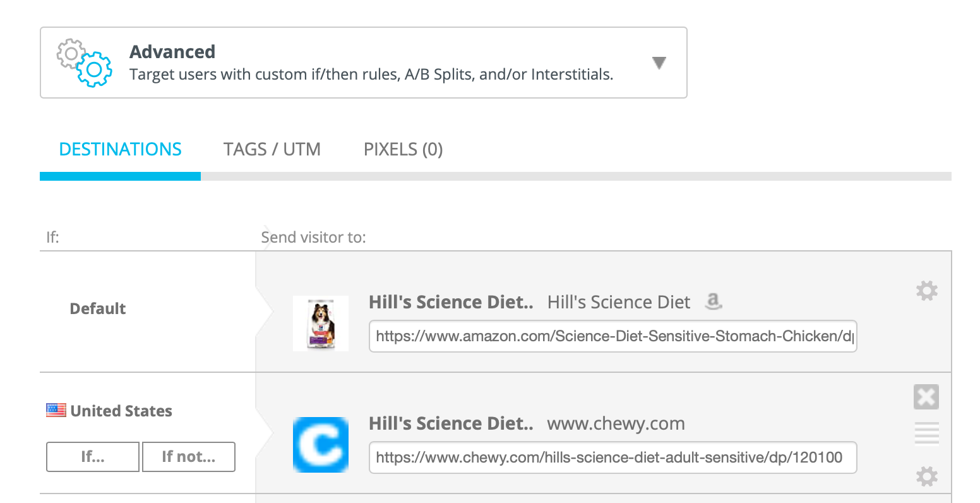Open settings gear on the Amazon destination
Viewport: 980px width, 503px height.
point(926,291)
